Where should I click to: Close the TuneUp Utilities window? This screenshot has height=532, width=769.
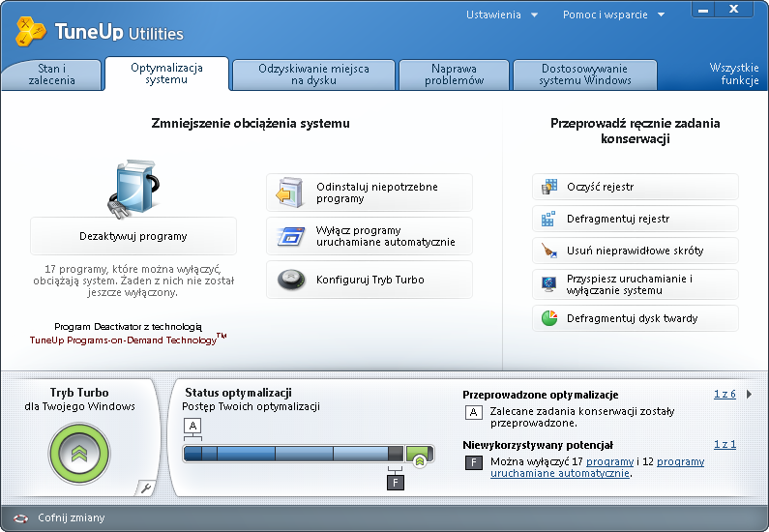(x=733, y=10)
